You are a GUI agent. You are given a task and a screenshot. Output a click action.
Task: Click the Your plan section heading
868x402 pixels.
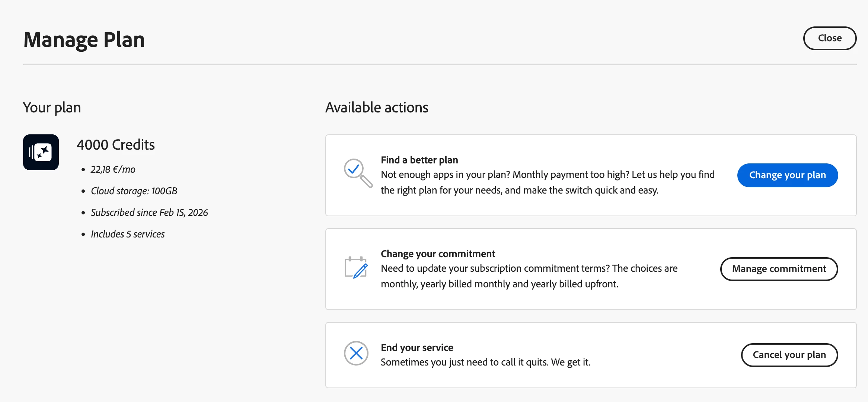(x=52, y=108)
